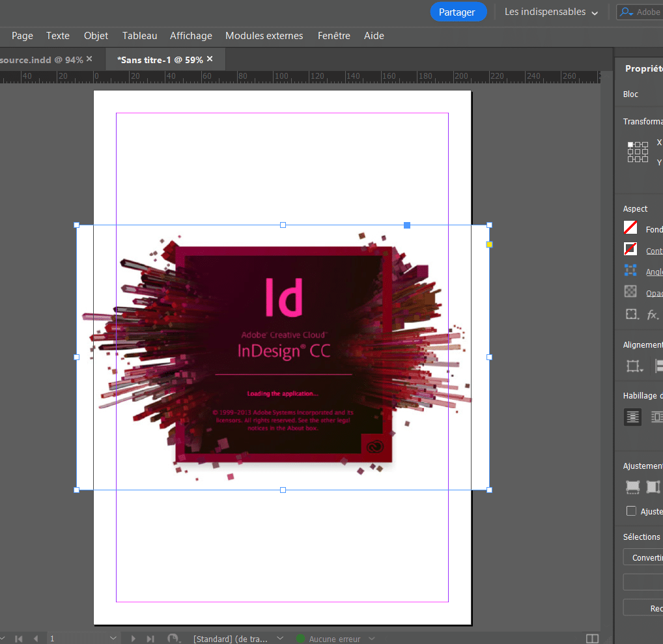Open the Fenêtre menu
Image resolution: width=663 pixels, height=644 pixels.
point(334,36)
